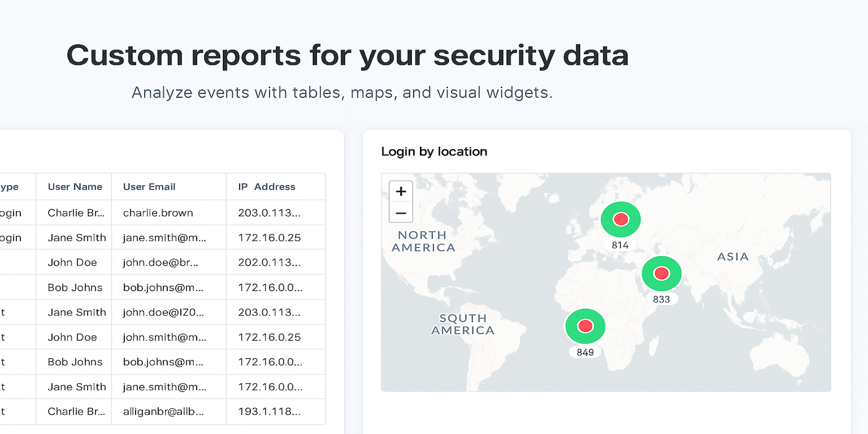
Task: Zoom out on the login map
Action: pyautogui.click(x=401, y=213)
